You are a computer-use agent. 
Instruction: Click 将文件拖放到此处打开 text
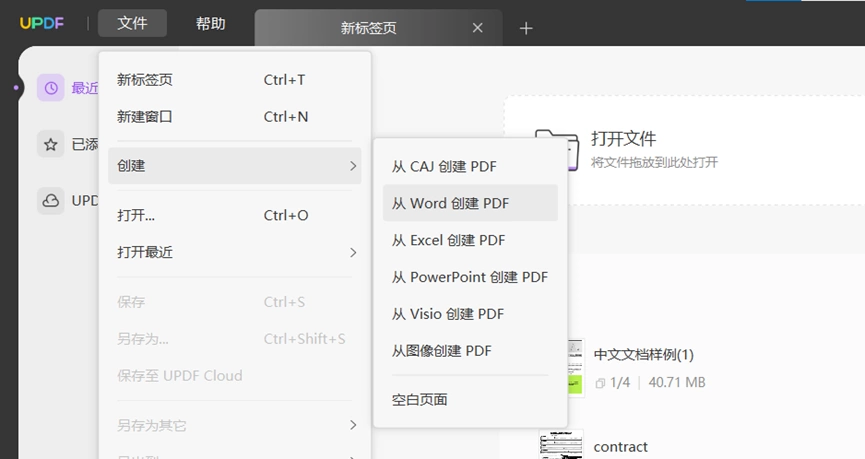point(654,162)
